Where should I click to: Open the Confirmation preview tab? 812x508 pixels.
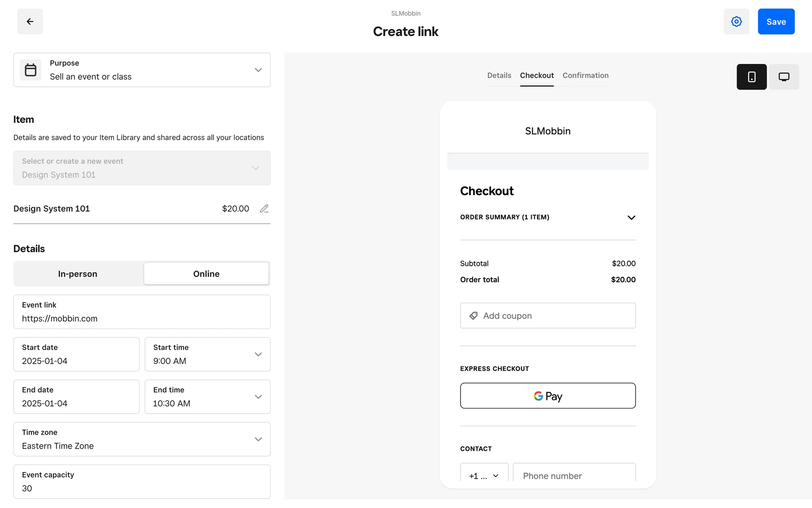[585, 75]
